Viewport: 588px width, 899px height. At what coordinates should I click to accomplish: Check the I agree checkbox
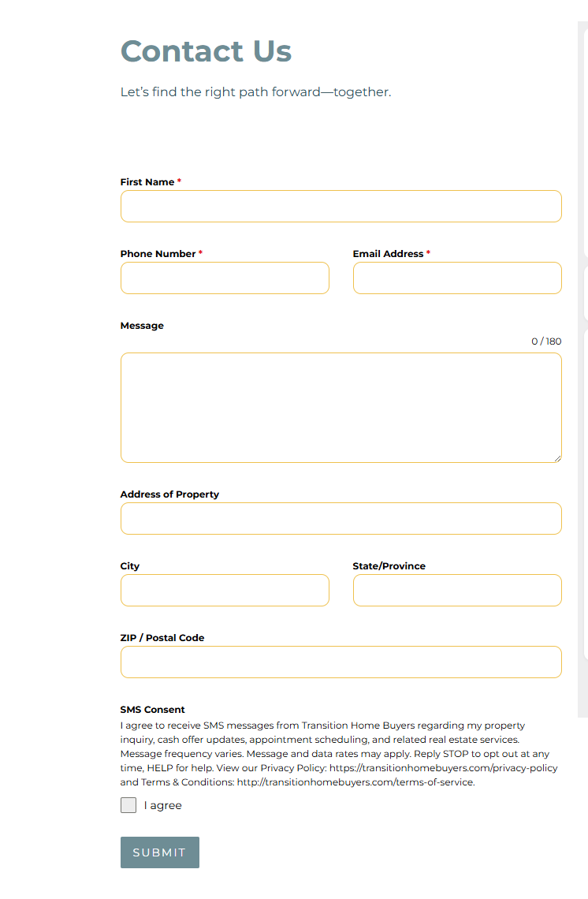pyautogui.click(x=128, y=805)
